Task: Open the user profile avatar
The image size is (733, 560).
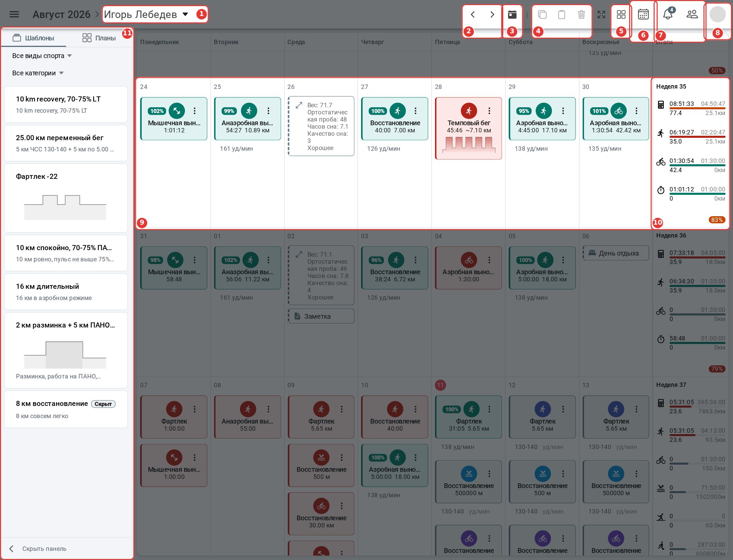Action: tap(717, 14)
